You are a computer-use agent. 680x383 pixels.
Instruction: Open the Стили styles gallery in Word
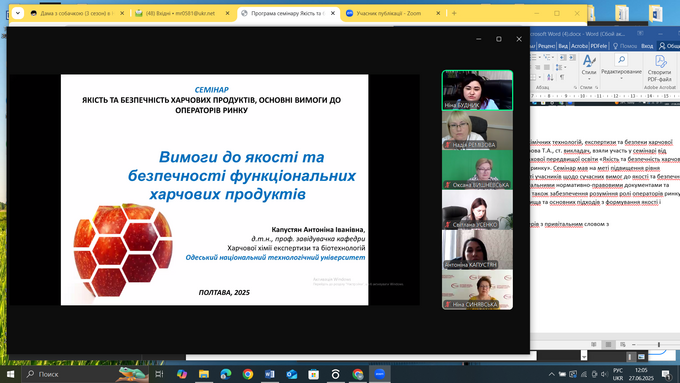click(588, 66)
